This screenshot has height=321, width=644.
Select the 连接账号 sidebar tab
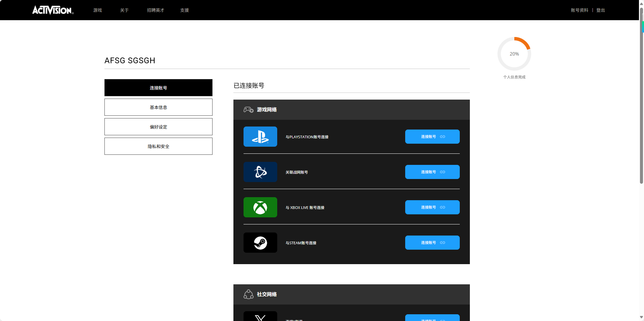(158, 88)
